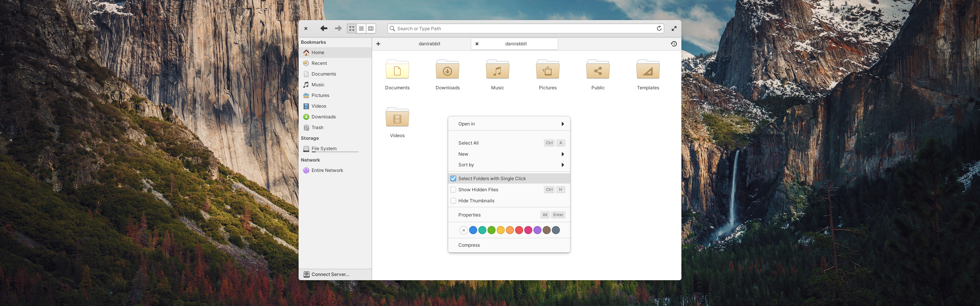Expand the New submenu
Image resolution: width=980 pixels, height=306 pixels.
(x=509, y=154)
